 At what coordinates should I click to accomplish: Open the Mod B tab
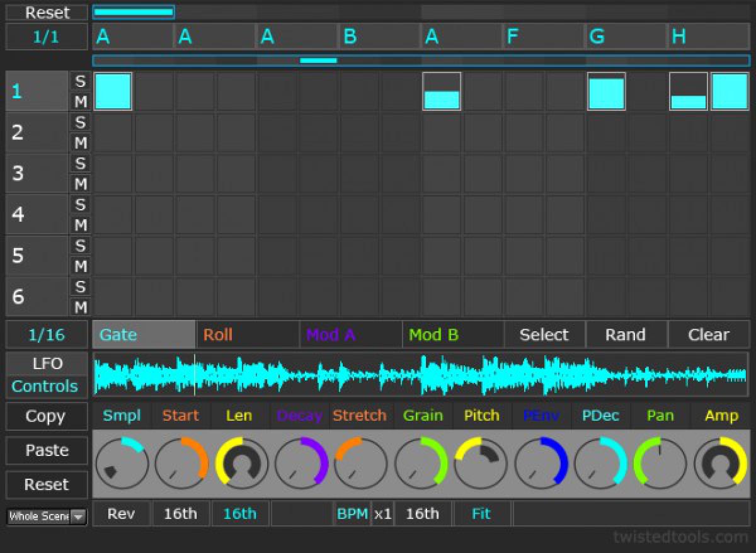pos(454,334)
